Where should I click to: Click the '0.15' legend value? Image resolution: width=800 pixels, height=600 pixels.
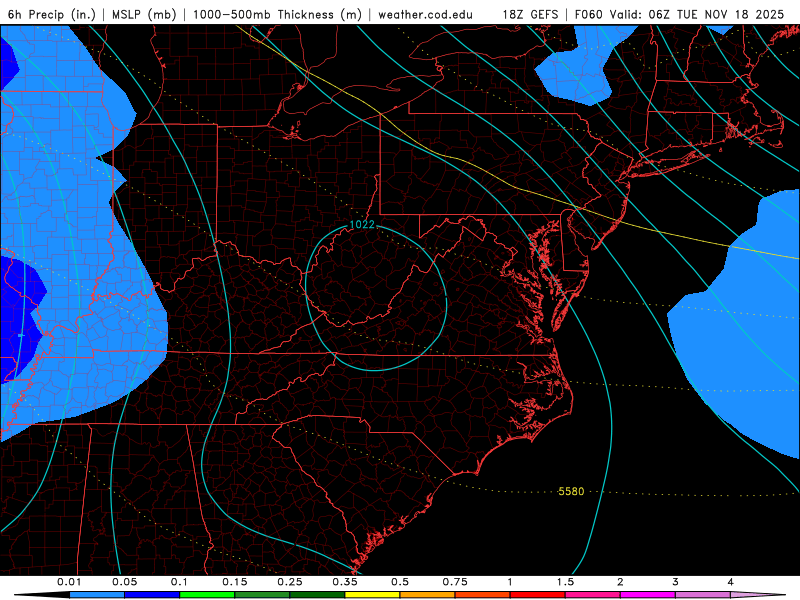[235, 582]
